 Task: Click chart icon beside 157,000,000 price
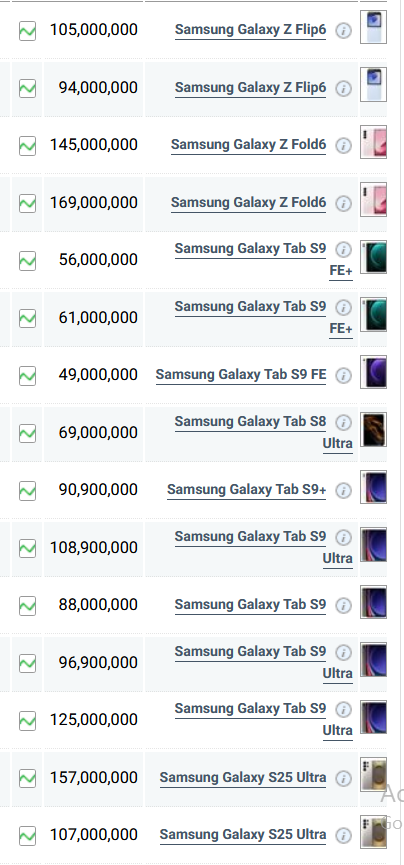[28, 778]
